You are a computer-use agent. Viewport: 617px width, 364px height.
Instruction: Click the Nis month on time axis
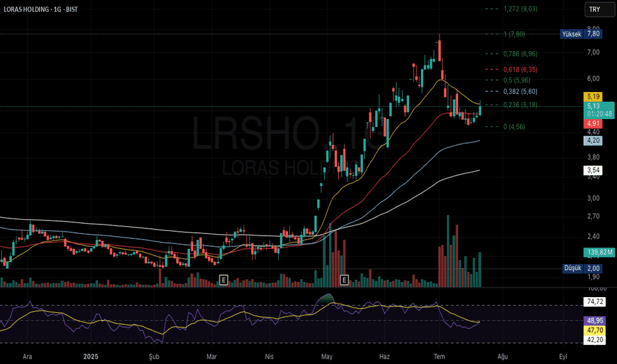click(x=269, y=357)
